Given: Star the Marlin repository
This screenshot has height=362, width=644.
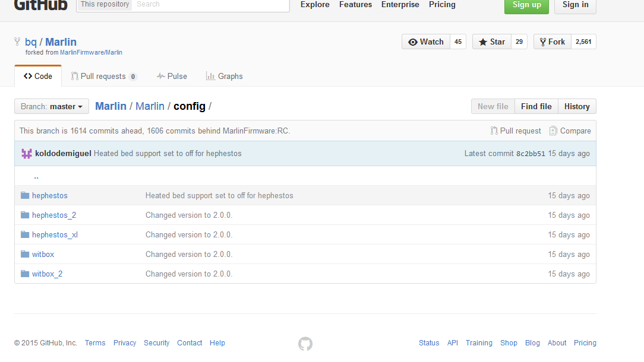Looking at the screenshot, I should click(x=491, y=42).
